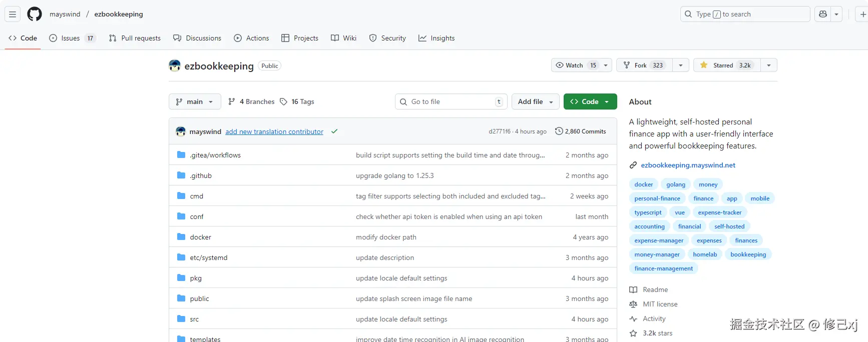Click the GitHub logo icon
This screenshot has width=868, height=342.
35,14
